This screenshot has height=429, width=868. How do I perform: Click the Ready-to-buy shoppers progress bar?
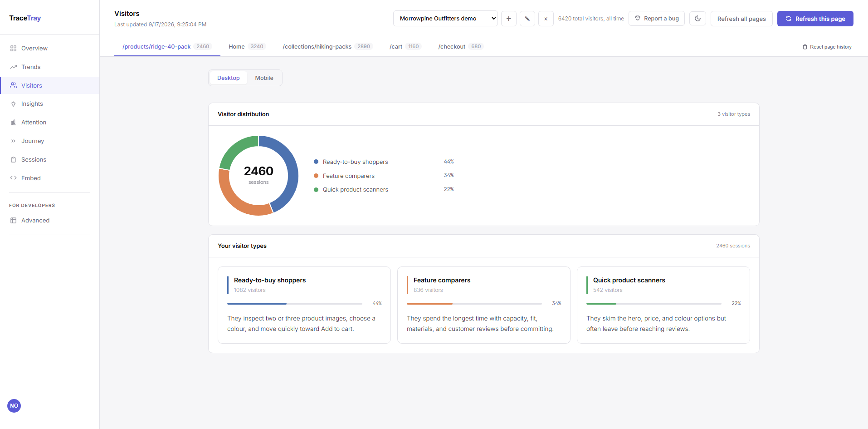coord(295,303)
